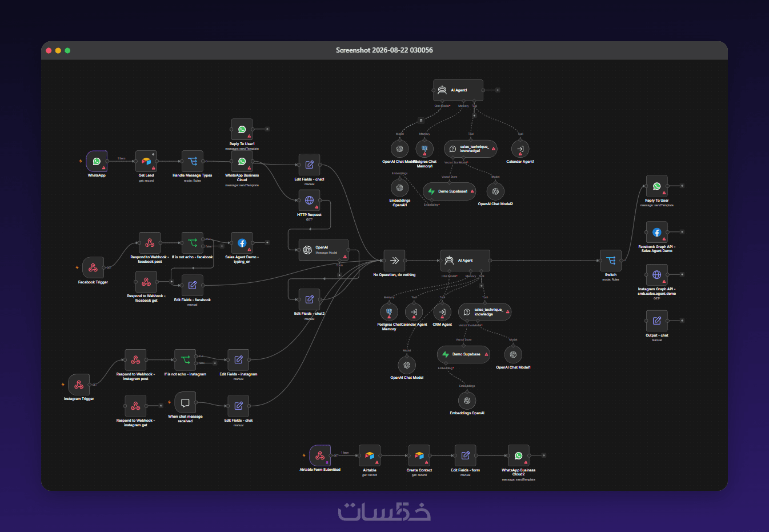The width and height of the screenshot is (769, 532).
Task: Open the WhatsApp Business Cloud sendTemplate node
Action: click(x=242, y=161)
